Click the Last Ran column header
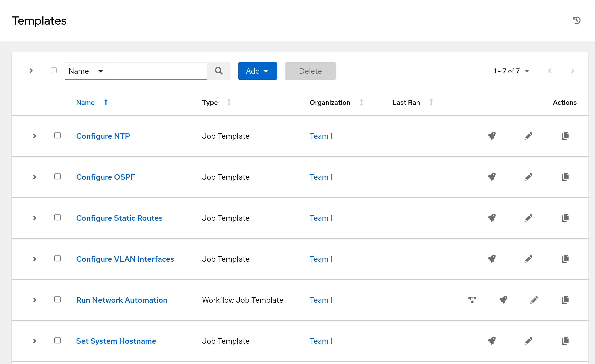The height and width of the screenshot is (364, 595). 406,103
